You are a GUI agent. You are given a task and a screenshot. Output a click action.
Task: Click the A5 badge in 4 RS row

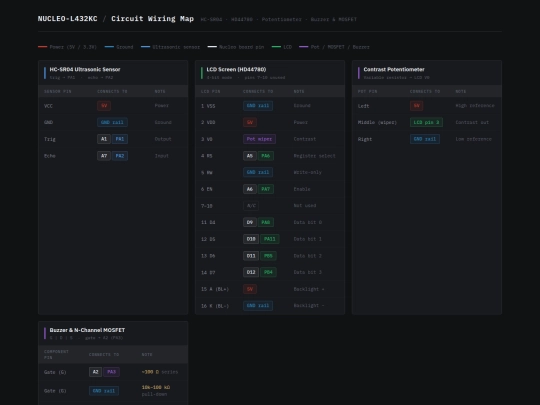coord(250,156)
